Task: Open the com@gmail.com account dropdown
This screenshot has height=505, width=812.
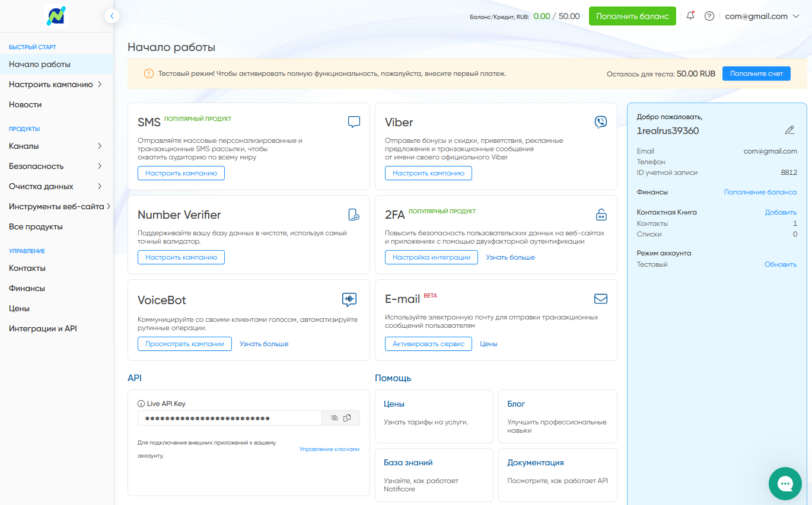Action: tap(763, 17)
